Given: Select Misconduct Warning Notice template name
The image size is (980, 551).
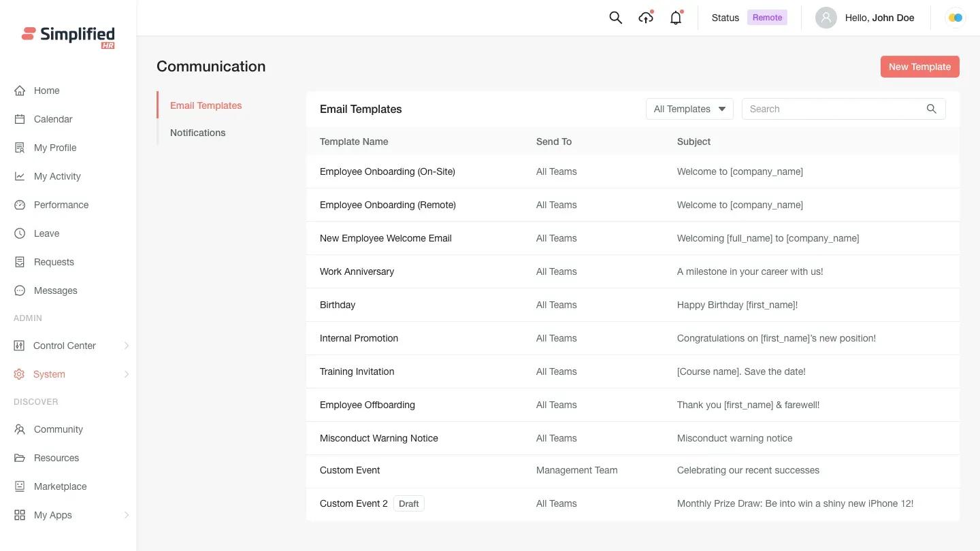Looking at the screenshot, I should point(379,438).
